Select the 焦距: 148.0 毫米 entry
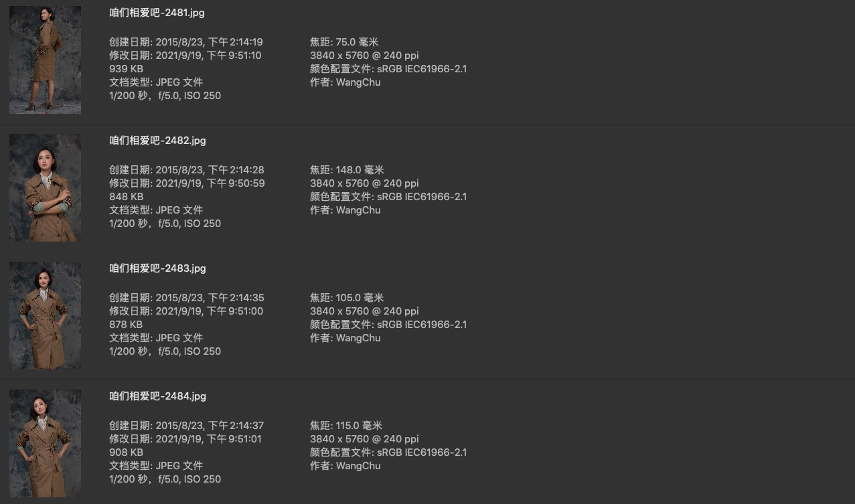Screen dimensions: 855x504 point(346,170)
